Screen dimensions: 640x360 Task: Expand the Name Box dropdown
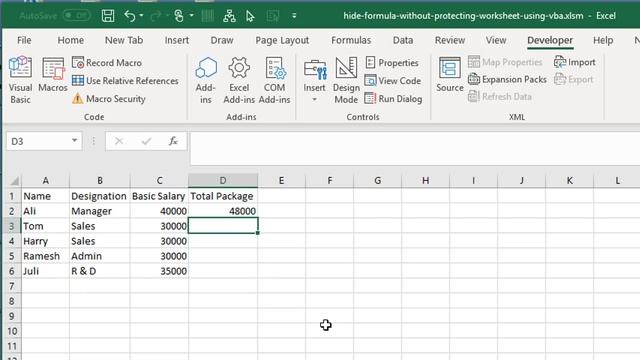pyautogui.click(x=74, y=141)
